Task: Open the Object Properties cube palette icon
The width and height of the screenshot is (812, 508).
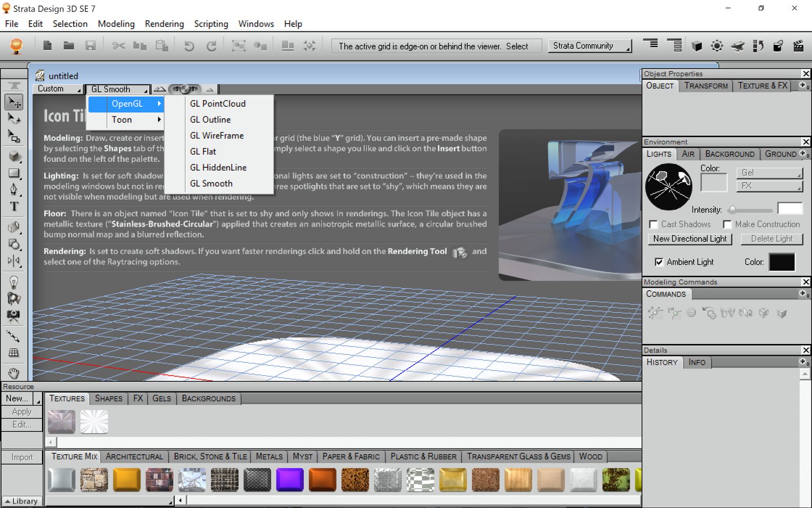Action: [x=696, y=46]
